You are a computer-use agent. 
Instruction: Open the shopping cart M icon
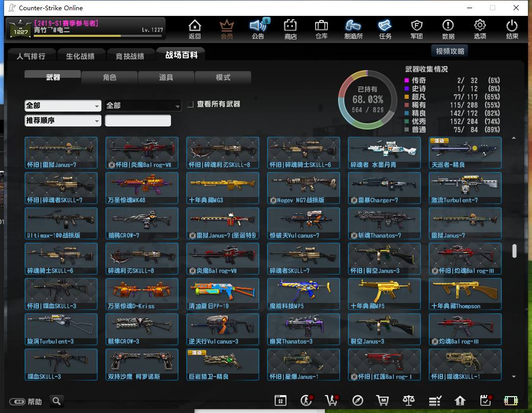(x=383, y=401)
